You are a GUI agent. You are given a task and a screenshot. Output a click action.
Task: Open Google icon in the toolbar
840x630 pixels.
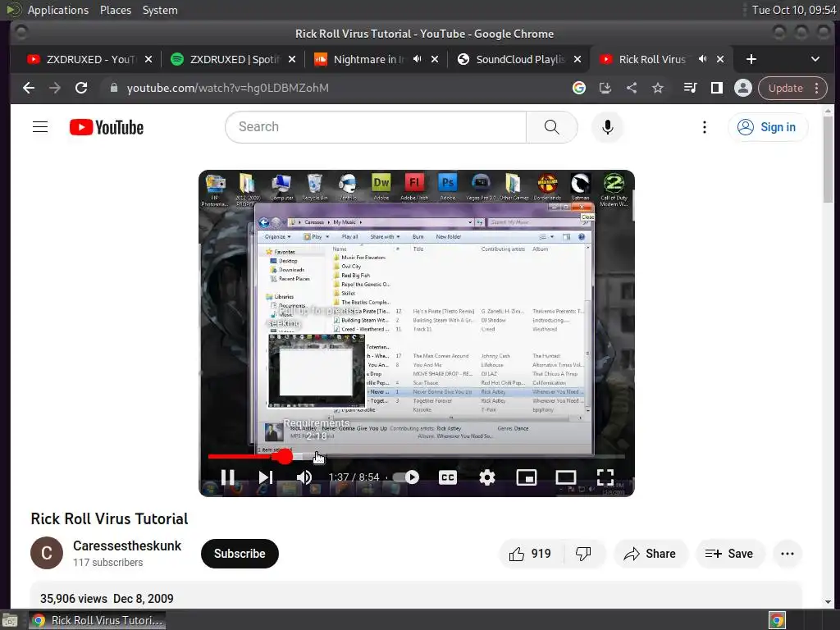point(578,88)
